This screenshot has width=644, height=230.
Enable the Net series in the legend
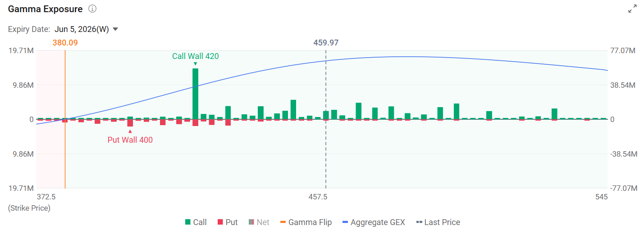pyautogui.click(x=259, y=222)
